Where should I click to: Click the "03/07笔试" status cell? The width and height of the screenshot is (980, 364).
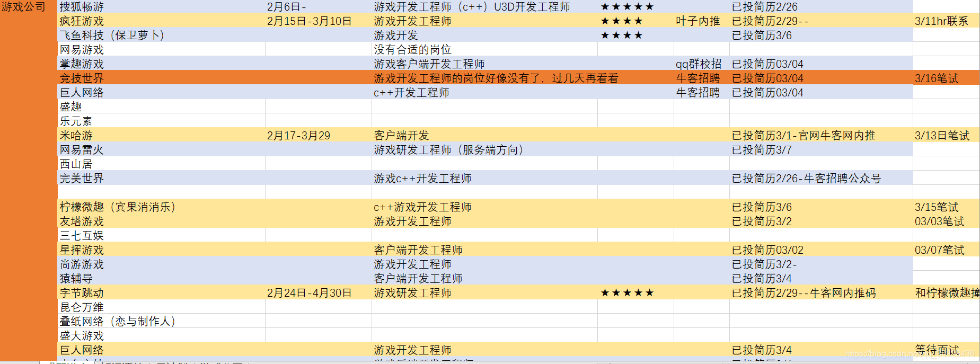pos(946,250)
